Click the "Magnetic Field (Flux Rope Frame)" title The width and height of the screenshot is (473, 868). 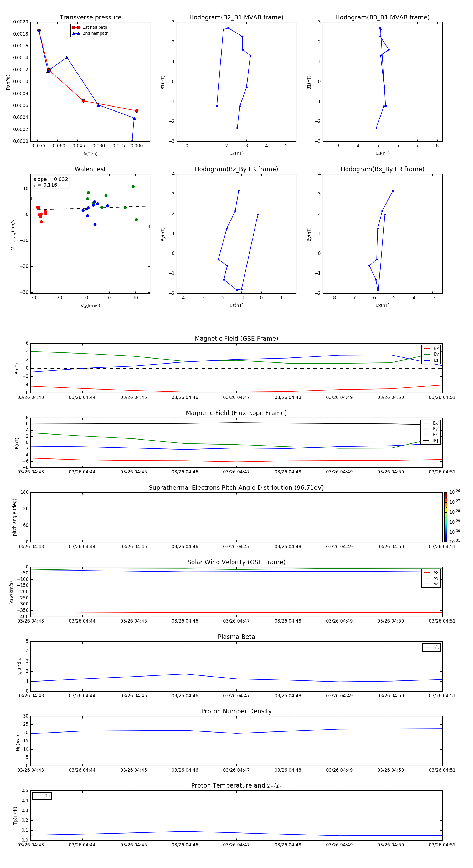point(236,413)
